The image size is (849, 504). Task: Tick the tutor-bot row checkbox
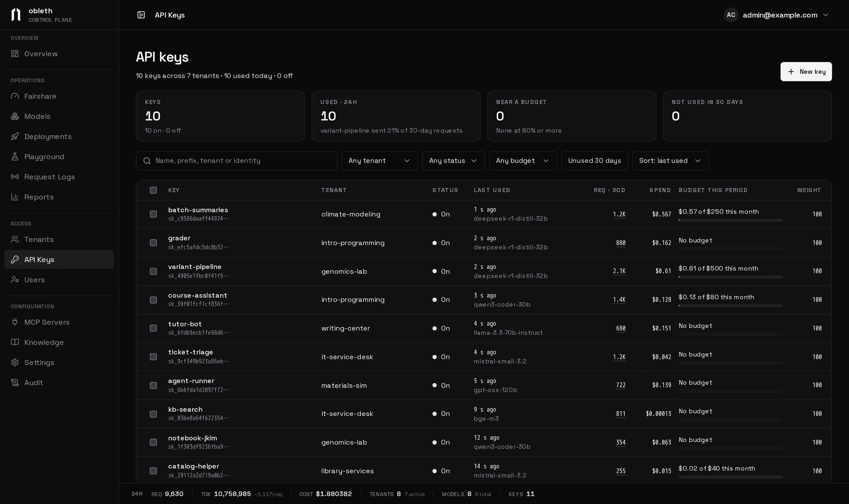pyautogui.click(x=153, y=328)
